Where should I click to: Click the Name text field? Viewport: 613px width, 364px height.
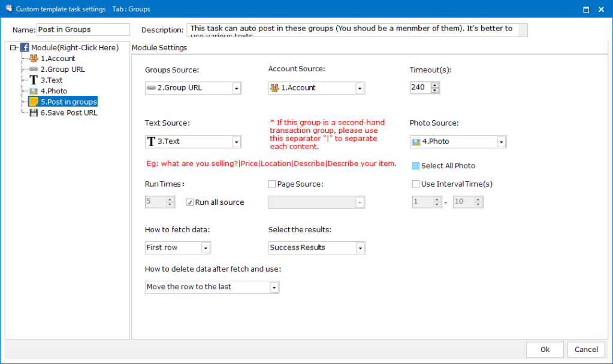(83, 30)
